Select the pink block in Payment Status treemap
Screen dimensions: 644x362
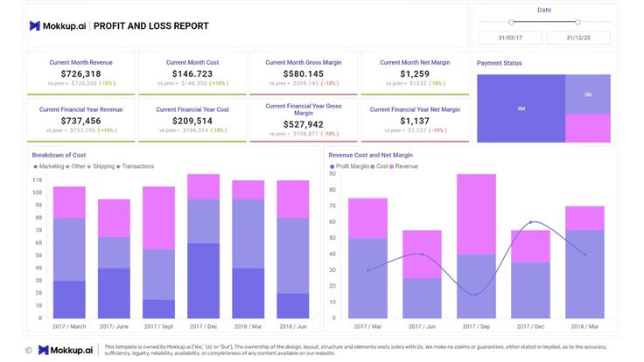coord(588,129)
